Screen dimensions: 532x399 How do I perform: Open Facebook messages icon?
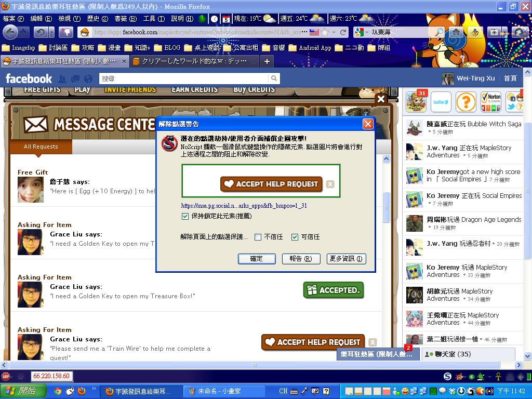(x=75, y=79)
